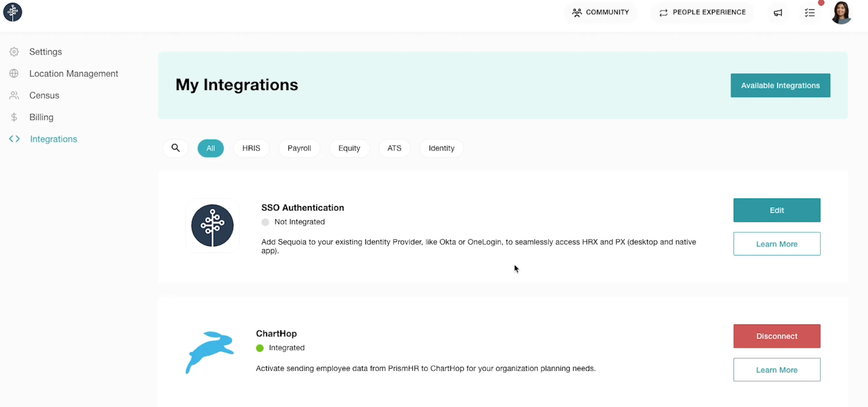Open Settings in the sidebar
The height and width of the screenshot is (407, 868).
click(46, 52)
